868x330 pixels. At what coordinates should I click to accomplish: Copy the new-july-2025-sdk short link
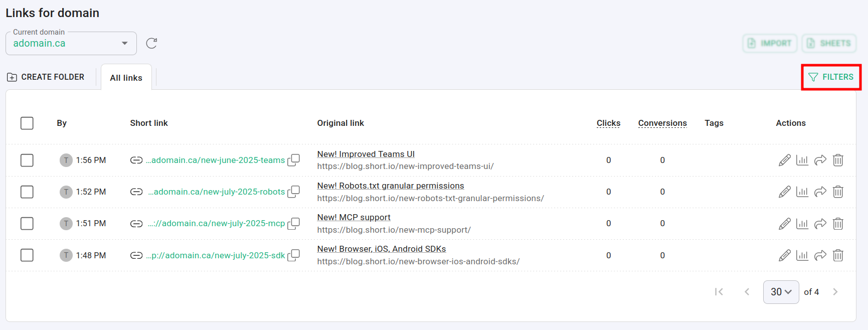(x=294, y=255)
